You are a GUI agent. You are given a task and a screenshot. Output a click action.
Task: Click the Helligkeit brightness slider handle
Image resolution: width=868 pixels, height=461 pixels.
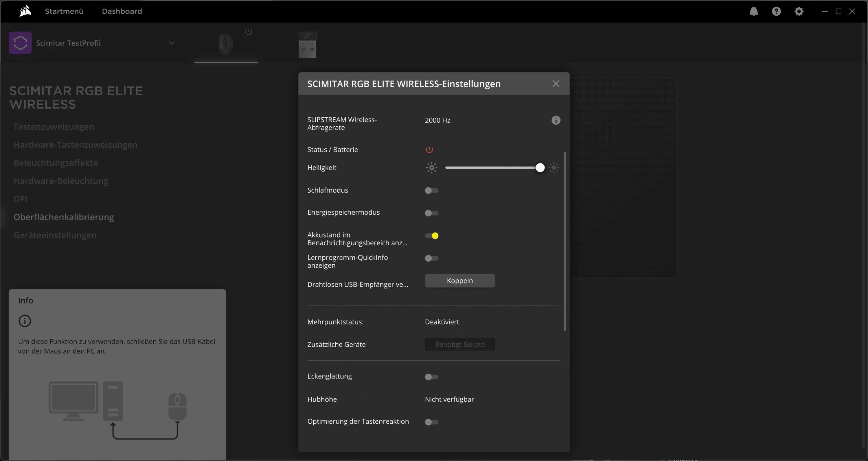point(540,168)
